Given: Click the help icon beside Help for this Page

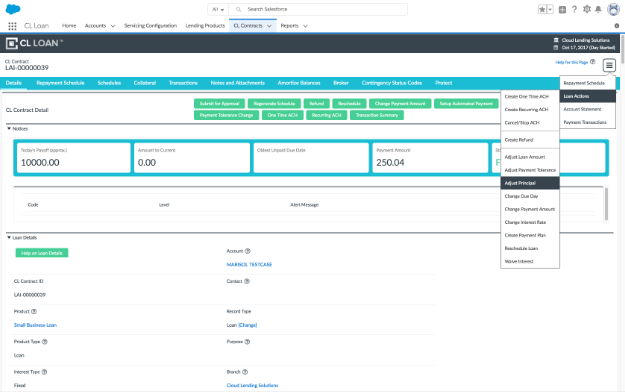Looking at the screenshot, I should [592, 62].
